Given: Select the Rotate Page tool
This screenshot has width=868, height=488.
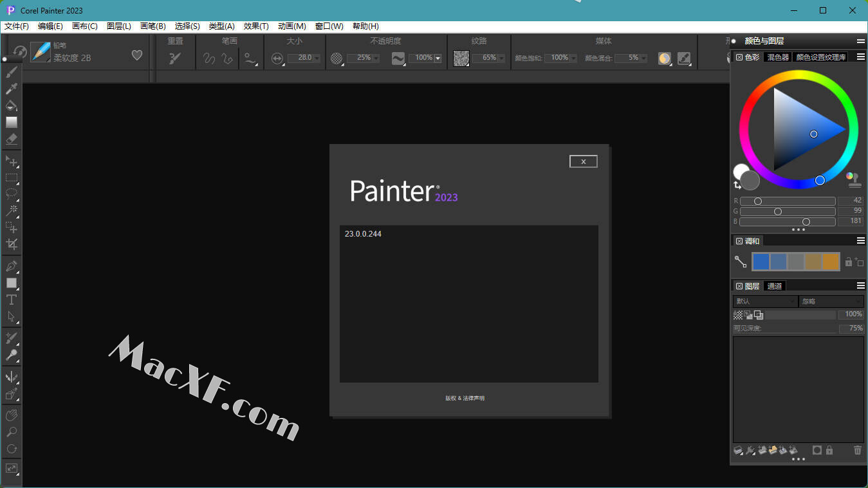Looking at the screenshot, I should 12,449.
